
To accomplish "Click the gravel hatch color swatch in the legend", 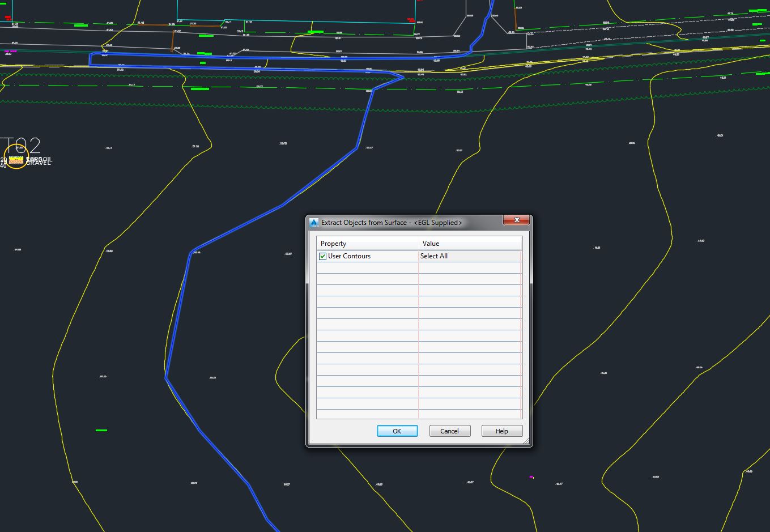I will click(16, 161).
